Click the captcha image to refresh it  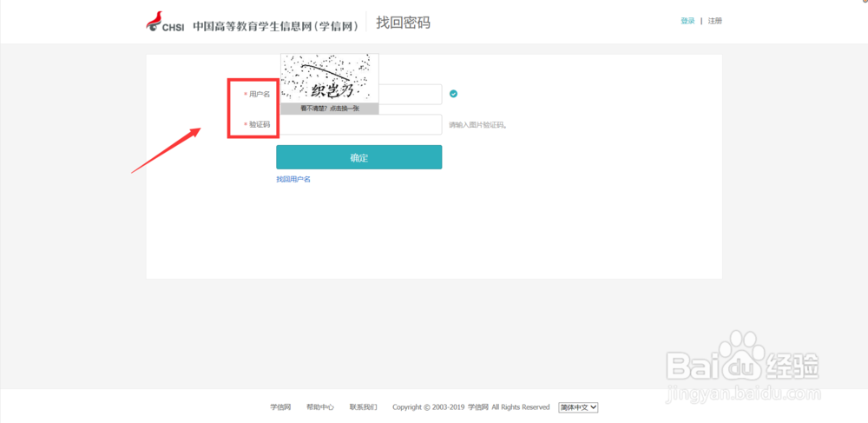(330, 78)
